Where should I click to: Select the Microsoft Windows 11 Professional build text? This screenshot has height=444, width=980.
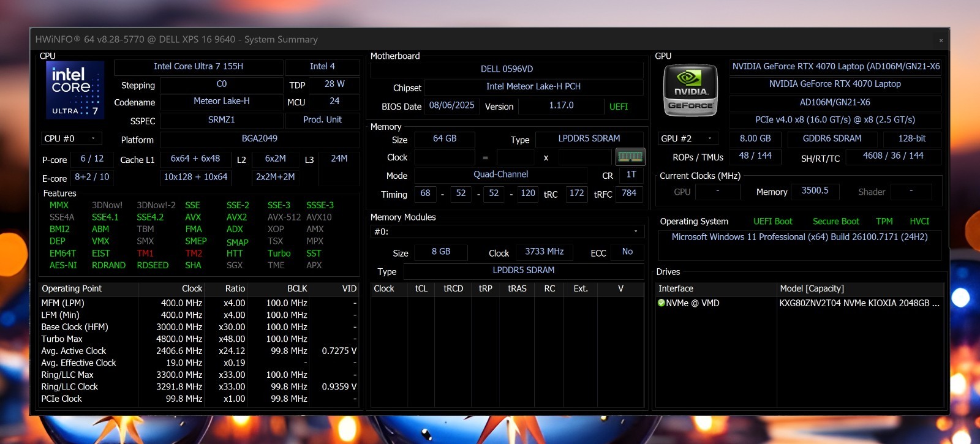point(799,237)
